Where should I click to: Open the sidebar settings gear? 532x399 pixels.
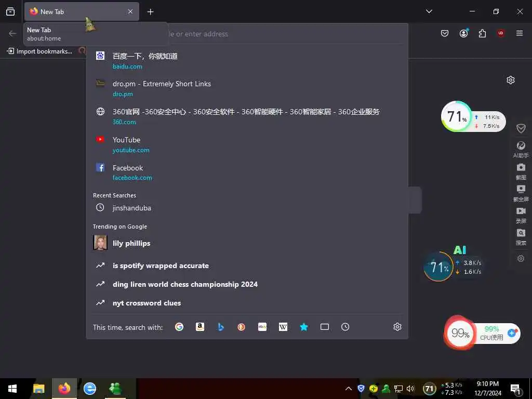tap(521, 259)
